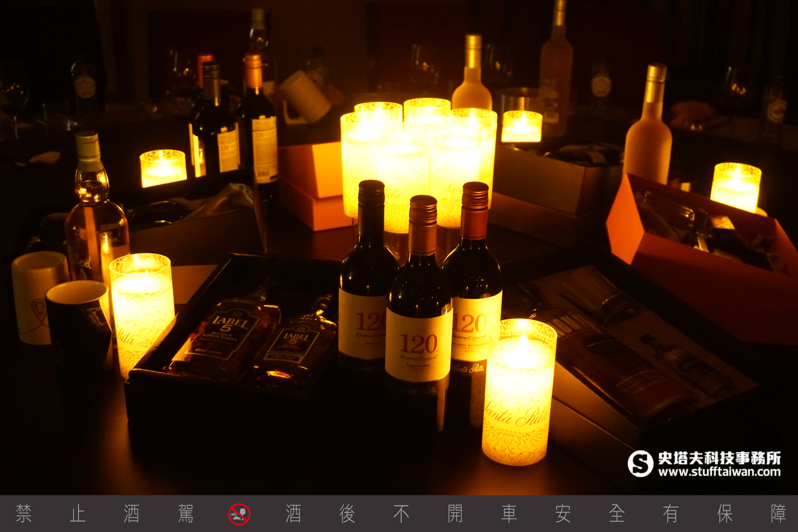This screenshot has width=798, height=532.
Task: Click the '開' character in the bottom banner
Action: point(455,514)
